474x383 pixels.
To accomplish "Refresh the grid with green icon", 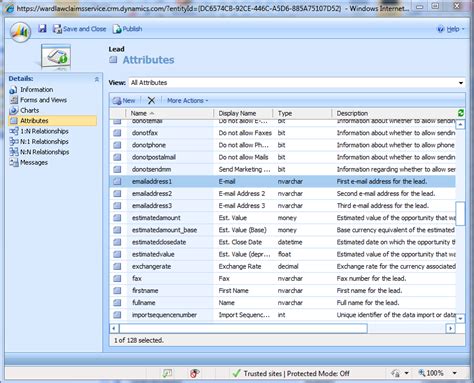I will [461, 113].
